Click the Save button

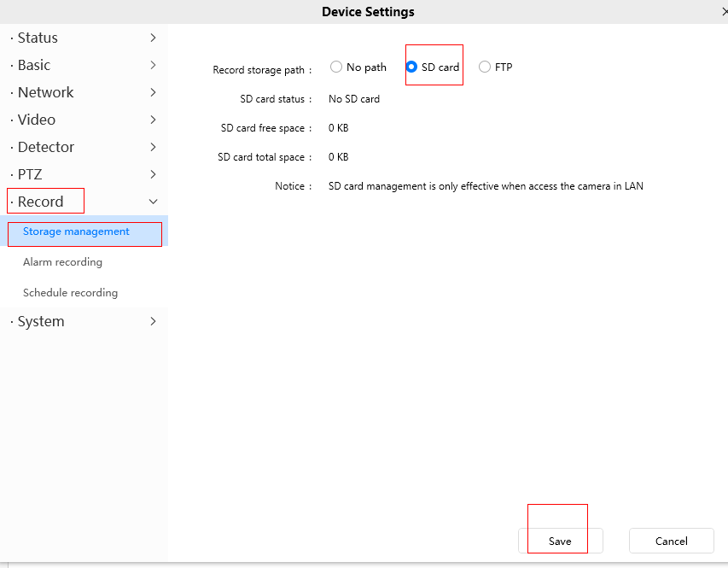561,541
